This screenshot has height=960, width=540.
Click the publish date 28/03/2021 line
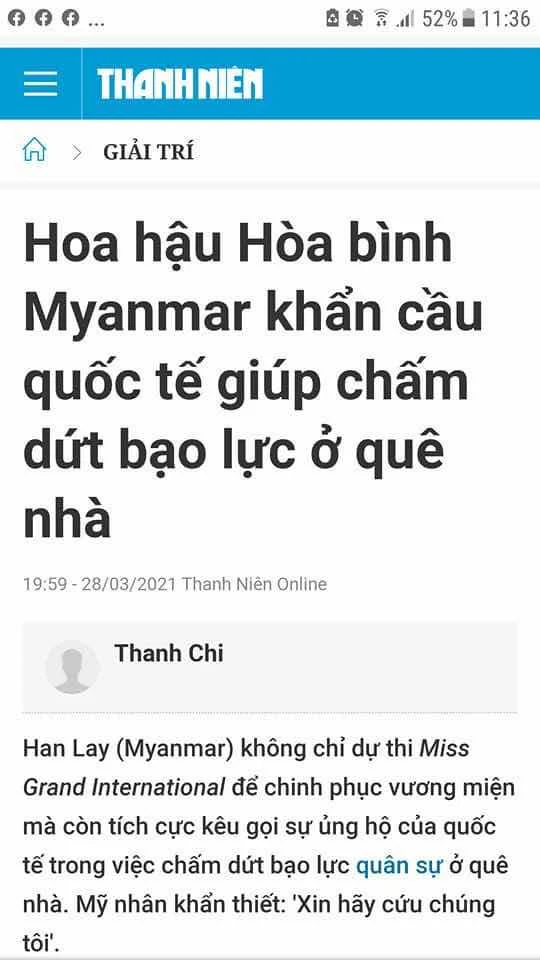tap(175, 584)
